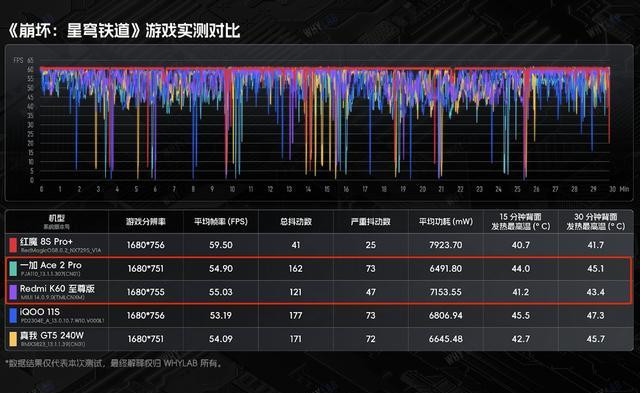
Task: Click the 59.50 average FPS cell
Action: tap(221, 245)
